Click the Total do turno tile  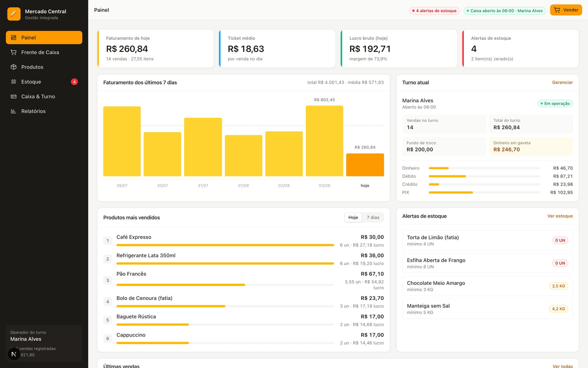[x=531, y=124]
